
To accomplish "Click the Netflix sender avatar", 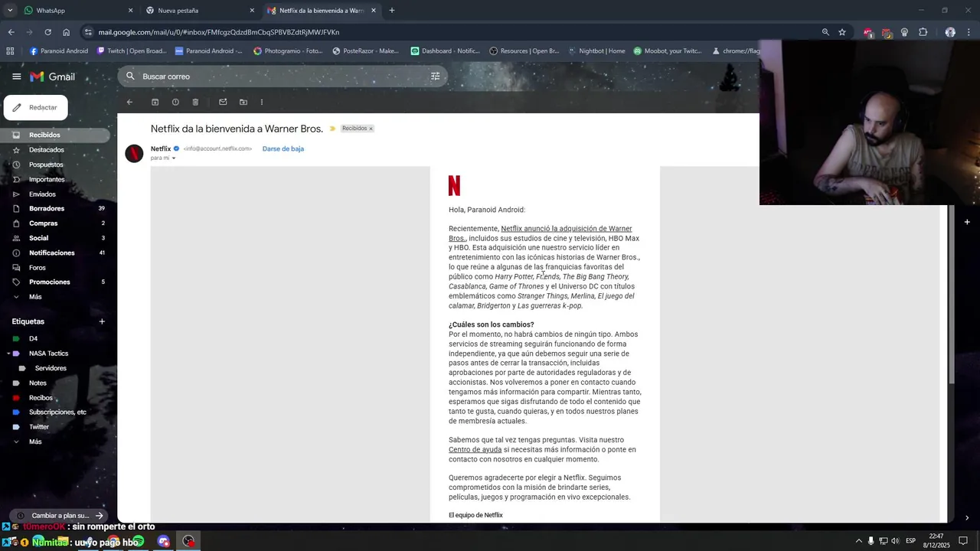I will (x=134, y=153).
